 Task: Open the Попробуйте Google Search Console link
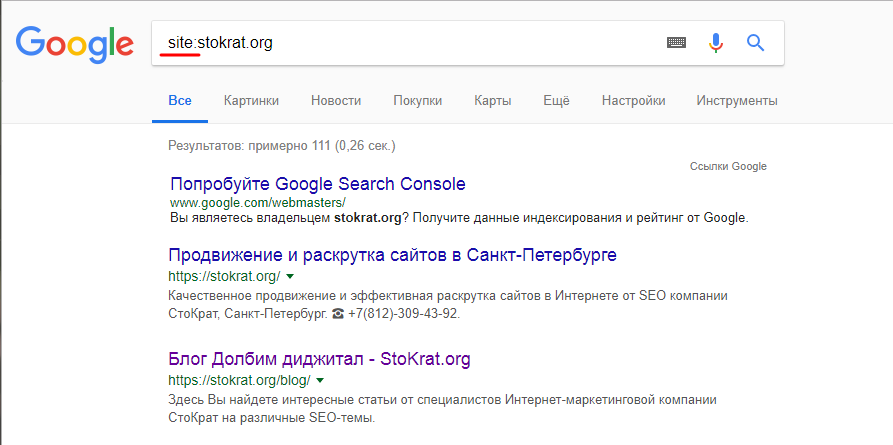[318, 184]
